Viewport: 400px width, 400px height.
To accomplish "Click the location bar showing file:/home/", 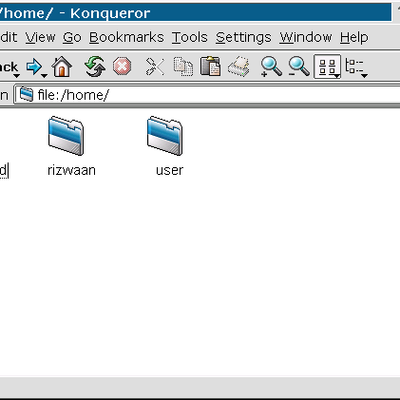I will [x=207, y=95].
